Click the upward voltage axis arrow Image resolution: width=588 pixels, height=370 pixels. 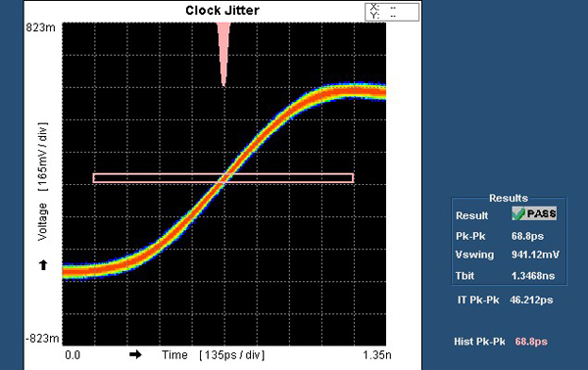pos(43,264)
